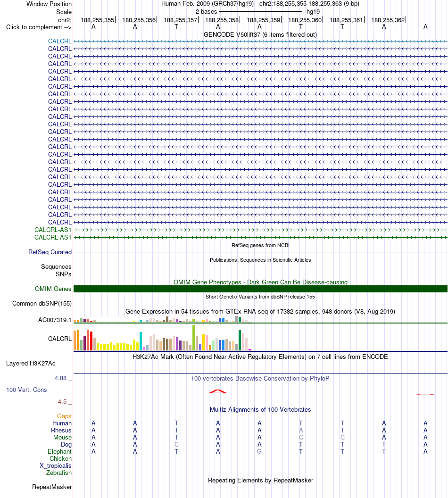Image resolution: width=448 pixels, height=498 pixels.
Task: Click the 4.88 PhyloP upper limit value
Action: [x=61, y=378]
